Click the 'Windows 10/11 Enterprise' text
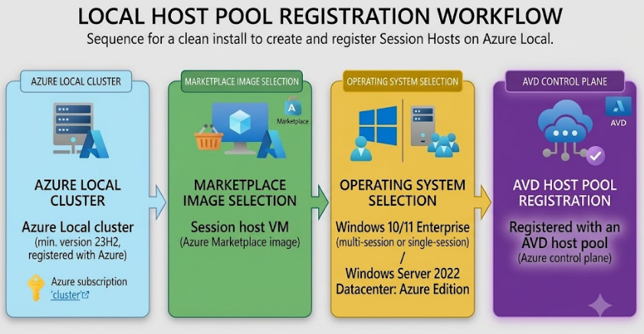The width and height of the screenshot is (644, 334). point(402,227)
